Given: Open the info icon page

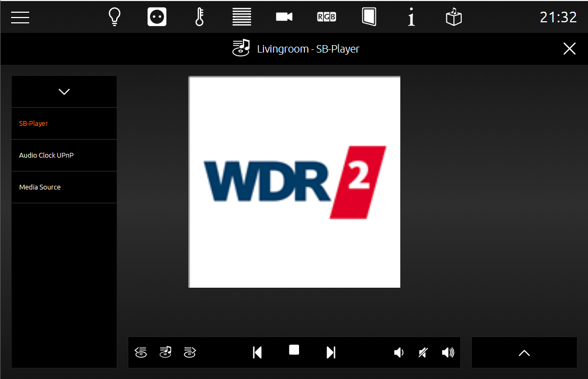Looking at the screenshot, I should [411, 17].
